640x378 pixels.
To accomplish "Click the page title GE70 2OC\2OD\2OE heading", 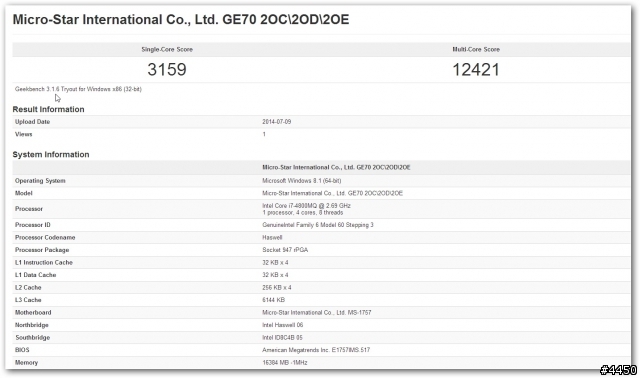I will pyautogui.click(x=181, y=20).
